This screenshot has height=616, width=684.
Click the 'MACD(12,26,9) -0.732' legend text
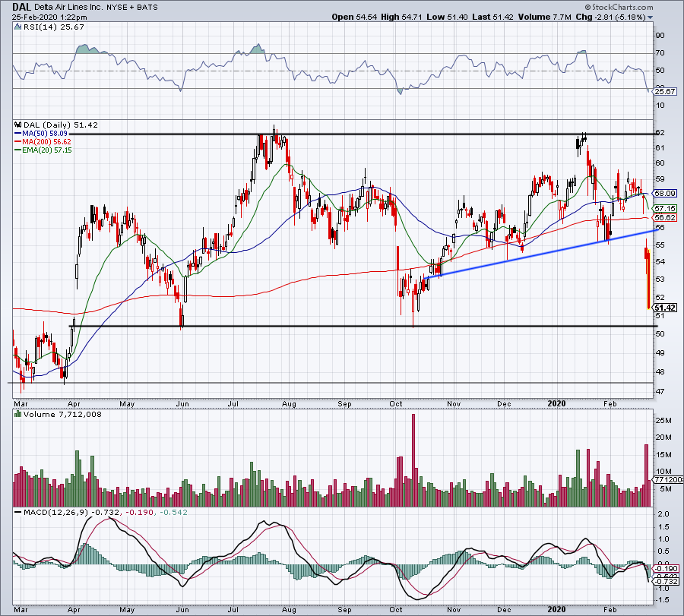[71, 512]
